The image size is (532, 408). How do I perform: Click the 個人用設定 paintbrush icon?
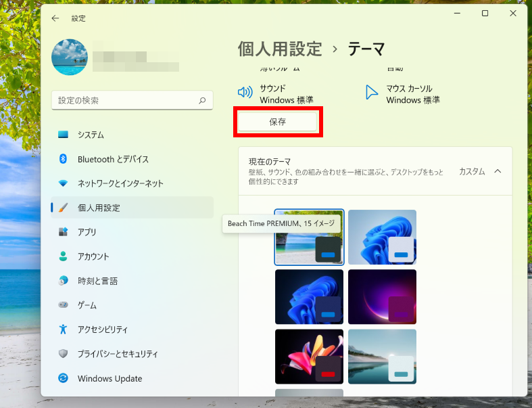[63, 208]
